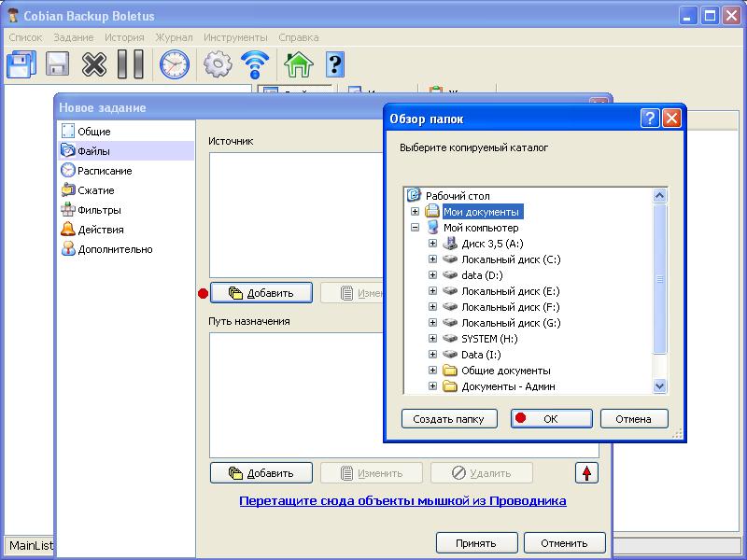Click the question mark help toolbar icon
Viewport: 747px width, 560px height.
coord(335,63)
